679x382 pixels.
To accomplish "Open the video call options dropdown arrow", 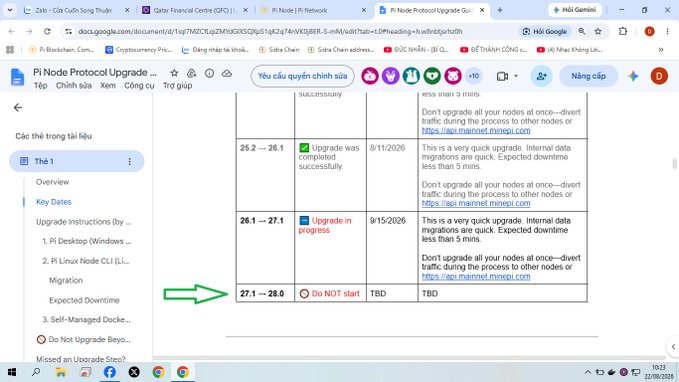I will coord(516,76).
